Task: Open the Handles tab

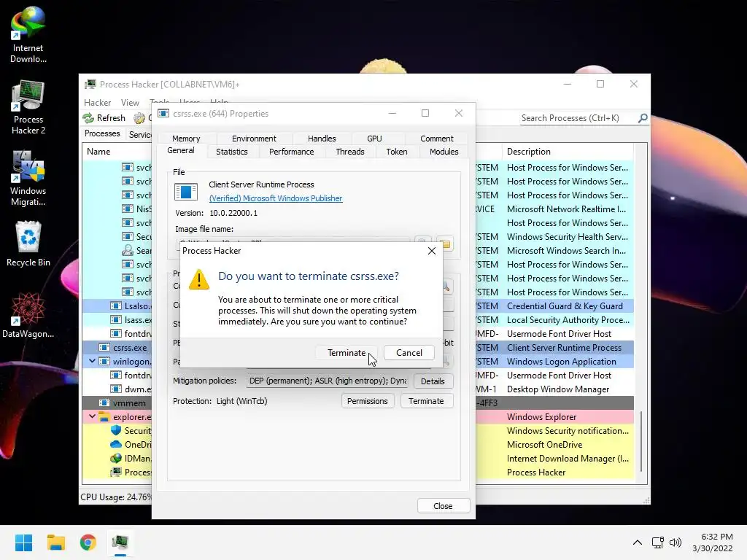Action: point(322,139)
